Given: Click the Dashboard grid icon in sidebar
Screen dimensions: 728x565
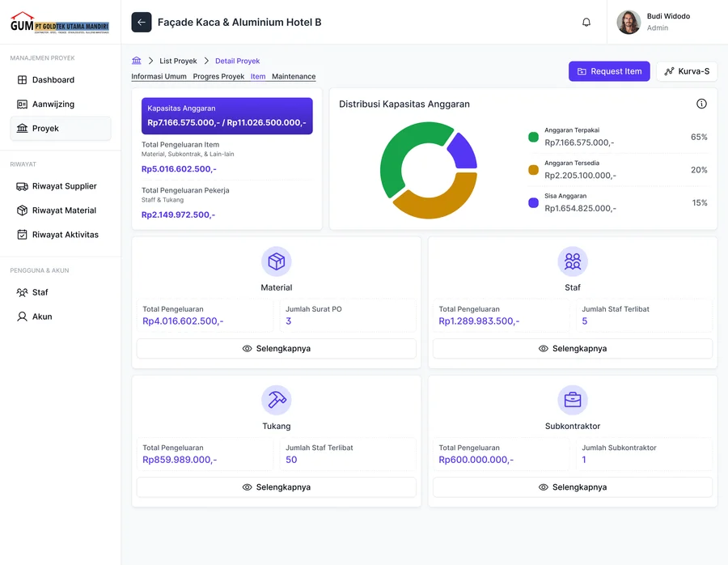Looking at the screenshot, I should (x=22, y=80).
